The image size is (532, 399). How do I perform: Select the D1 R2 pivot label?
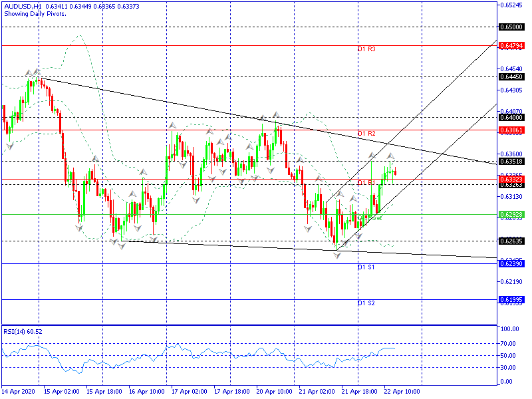366,134
